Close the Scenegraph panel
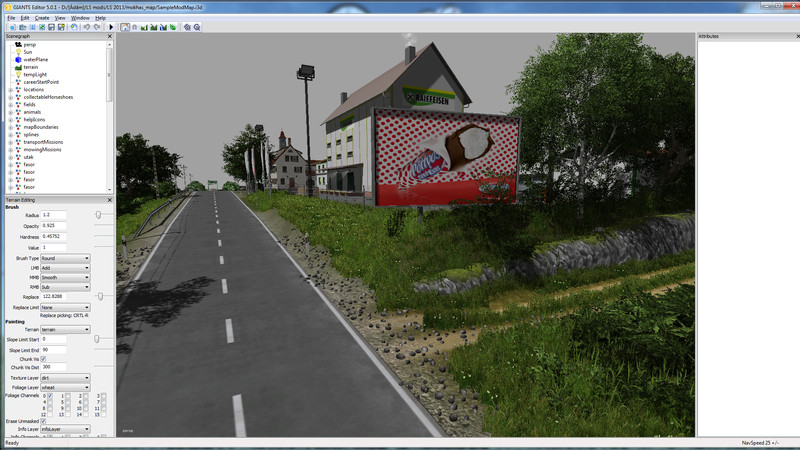The width and height of the screenshot is (800, 450). click(109, 36)
